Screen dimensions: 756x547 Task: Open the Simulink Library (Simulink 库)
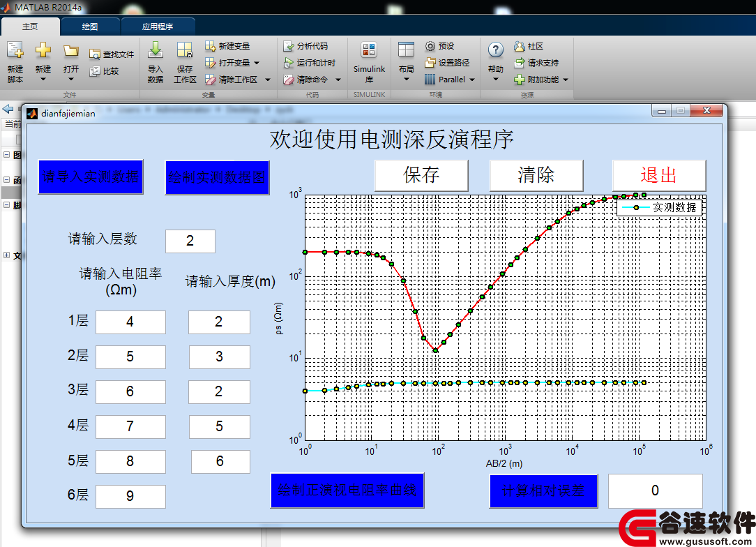[369, 62]
